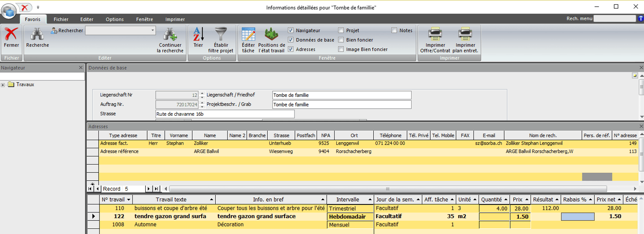Click the Rech. menu search field

(615, 18)
